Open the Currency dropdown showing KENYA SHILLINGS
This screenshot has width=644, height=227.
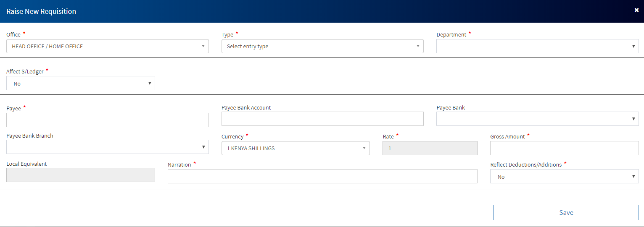(295, 148)
